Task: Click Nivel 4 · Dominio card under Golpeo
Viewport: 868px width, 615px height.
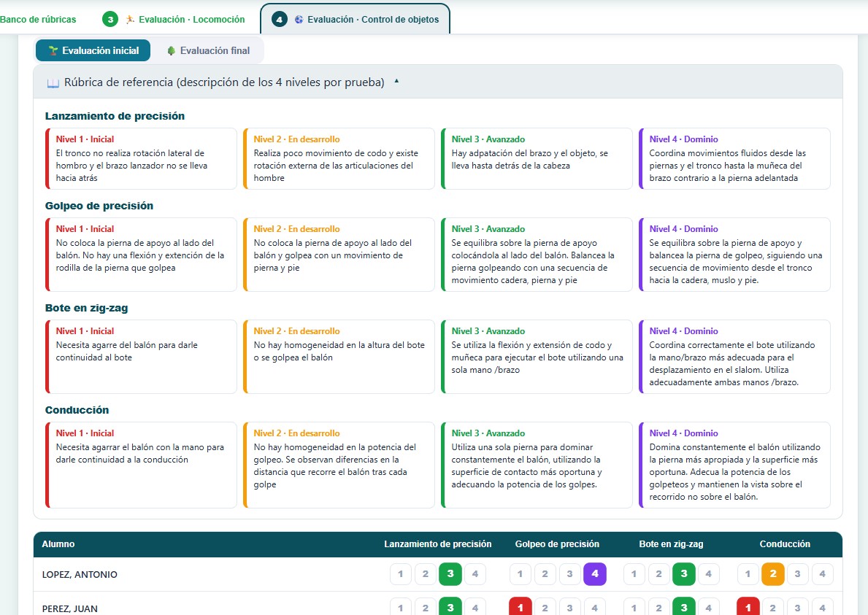Action: (x=734, y=255)
